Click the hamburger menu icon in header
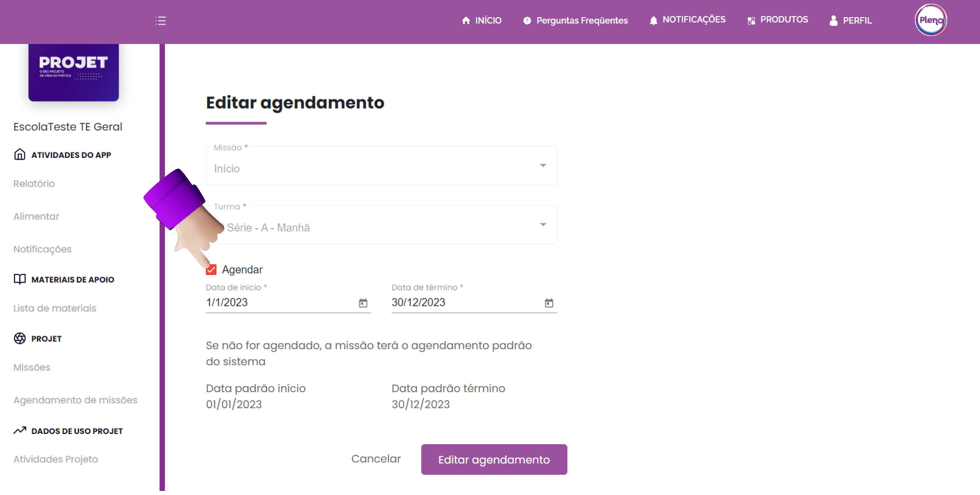980x495 pixels. point(160,21)
